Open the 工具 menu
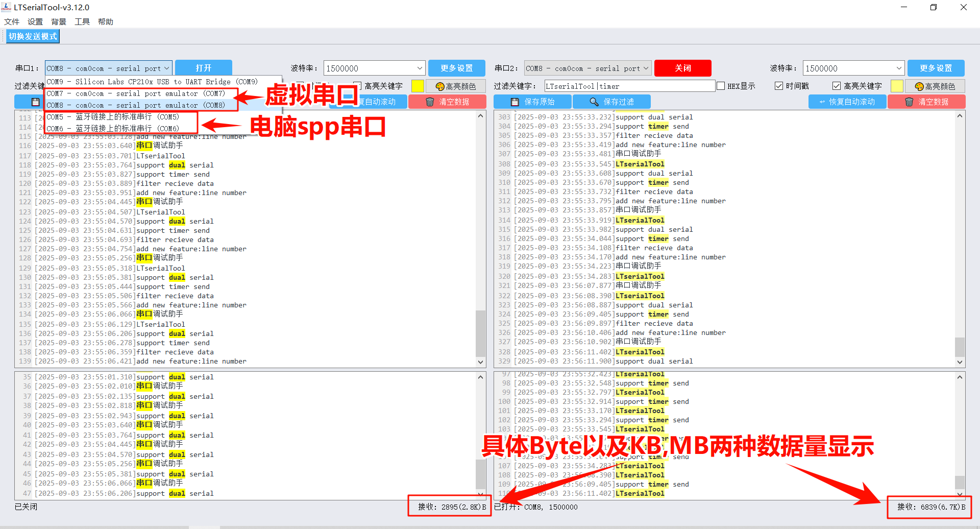The width and height of the screenshot is (980, 529). 82,21
